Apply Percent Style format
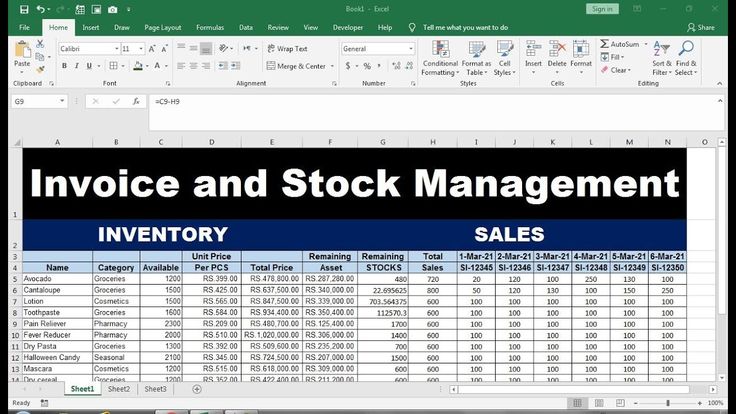 click(367, 66)
